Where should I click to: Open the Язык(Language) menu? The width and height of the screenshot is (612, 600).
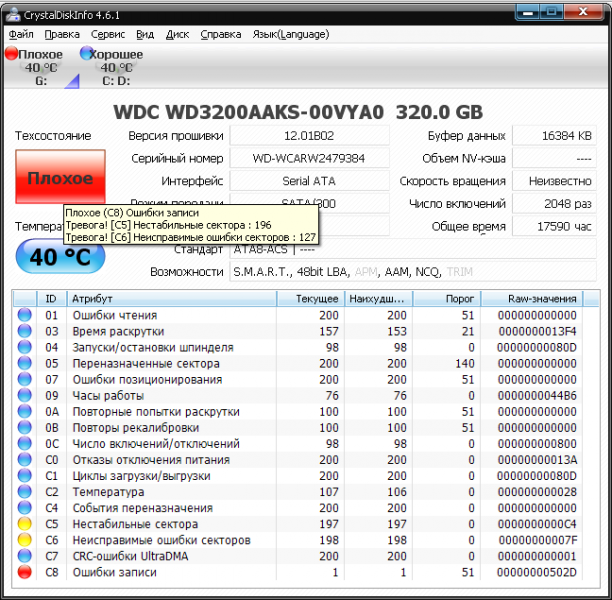click(x=291, y=34)
